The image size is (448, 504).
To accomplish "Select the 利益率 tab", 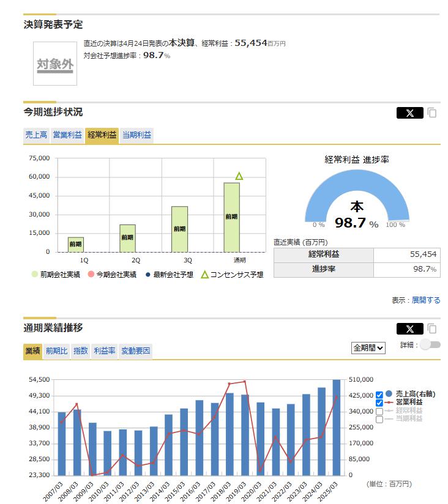I will pos(104,350).
